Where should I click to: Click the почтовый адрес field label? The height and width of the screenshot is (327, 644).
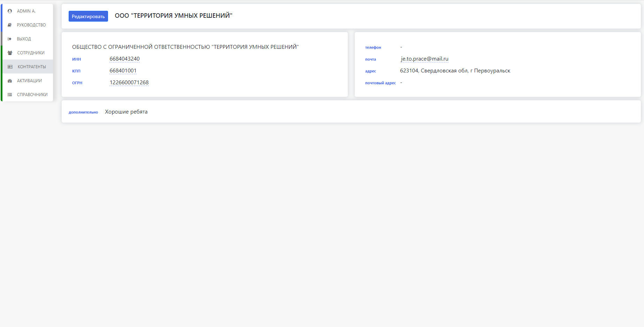pos(380,83)
